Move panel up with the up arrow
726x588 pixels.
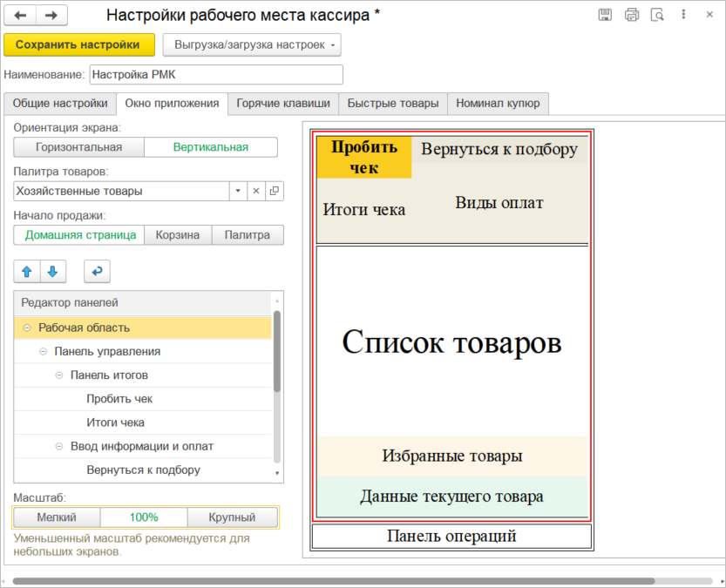coord(27,272)
